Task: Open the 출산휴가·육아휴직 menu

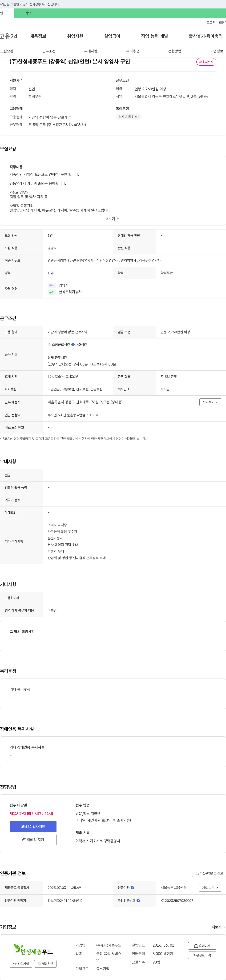Action: (x=206, y=36)
